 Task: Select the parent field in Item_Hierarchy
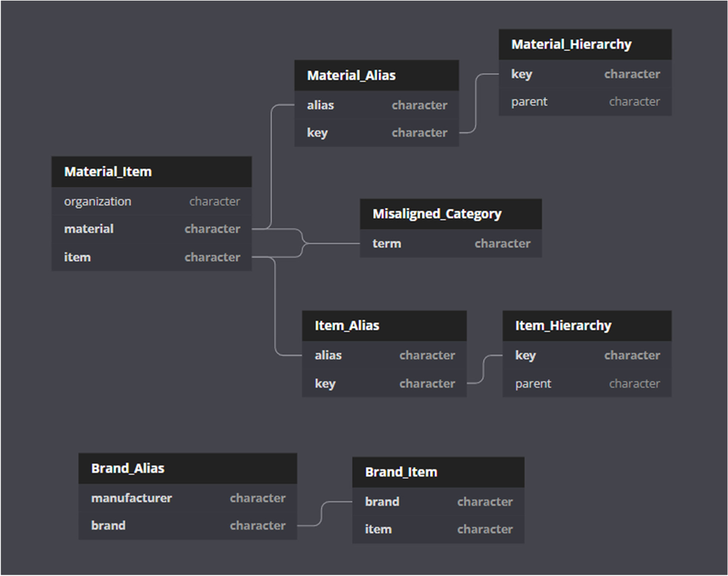pos(587,383)
